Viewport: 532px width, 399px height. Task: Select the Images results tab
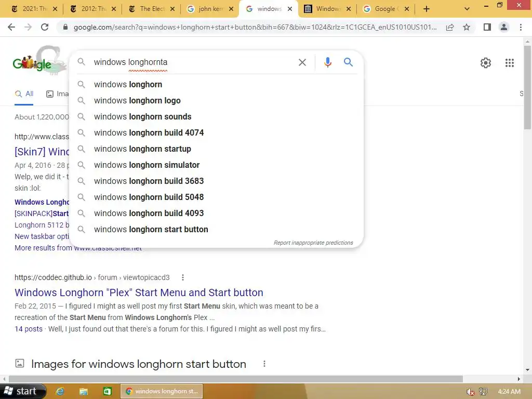tap(57, 94)
